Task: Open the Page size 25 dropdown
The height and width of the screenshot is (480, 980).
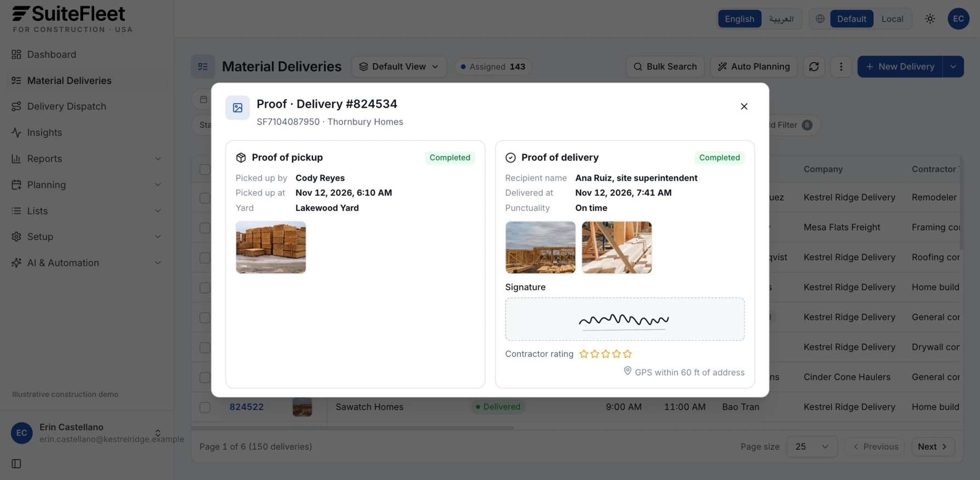Action: click(811, 447)
